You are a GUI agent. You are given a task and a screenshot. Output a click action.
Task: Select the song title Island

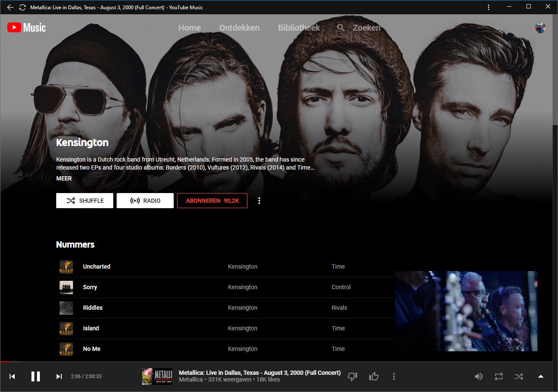91,328
